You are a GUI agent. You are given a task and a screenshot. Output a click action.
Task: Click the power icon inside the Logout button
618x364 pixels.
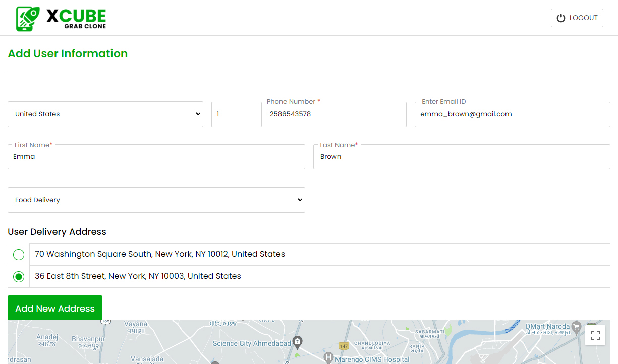561,17
